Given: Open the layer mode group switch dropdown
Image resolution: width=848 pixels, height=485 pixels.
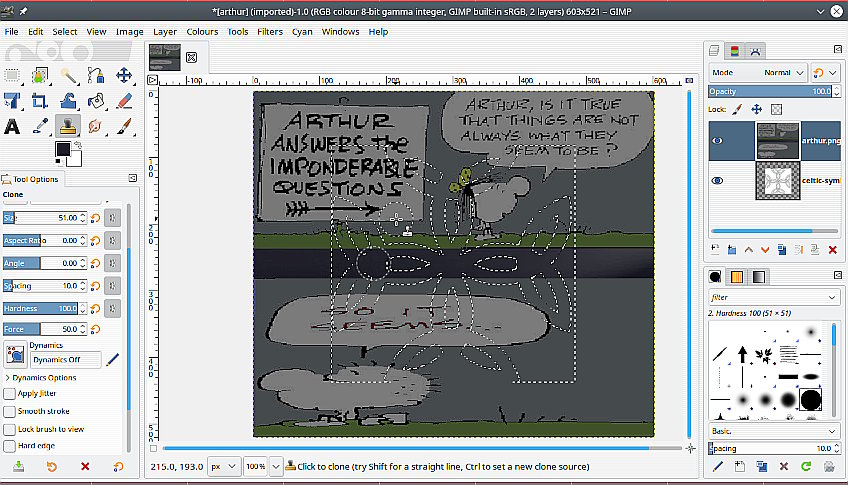Looking at the screenshot, I should click(825, 72).
